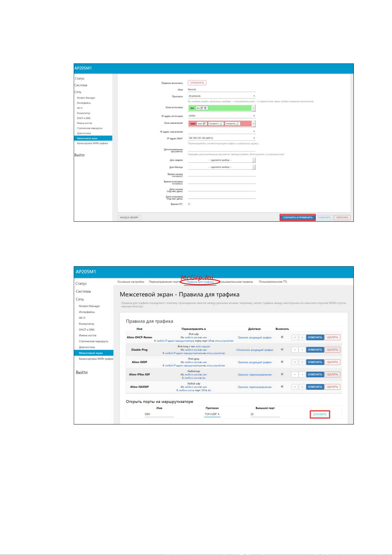Click the Имя field containing Newrule
The width and height of the screenshot is (392, 555).
(222, 90)
